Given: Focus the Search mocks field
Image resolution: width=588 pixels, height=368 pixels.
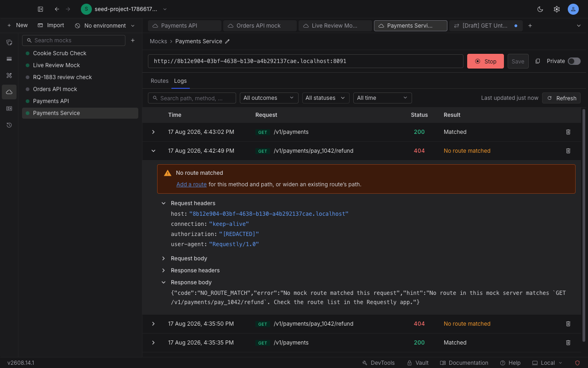Looking at the screenshot, I should (x=73, y=40).
